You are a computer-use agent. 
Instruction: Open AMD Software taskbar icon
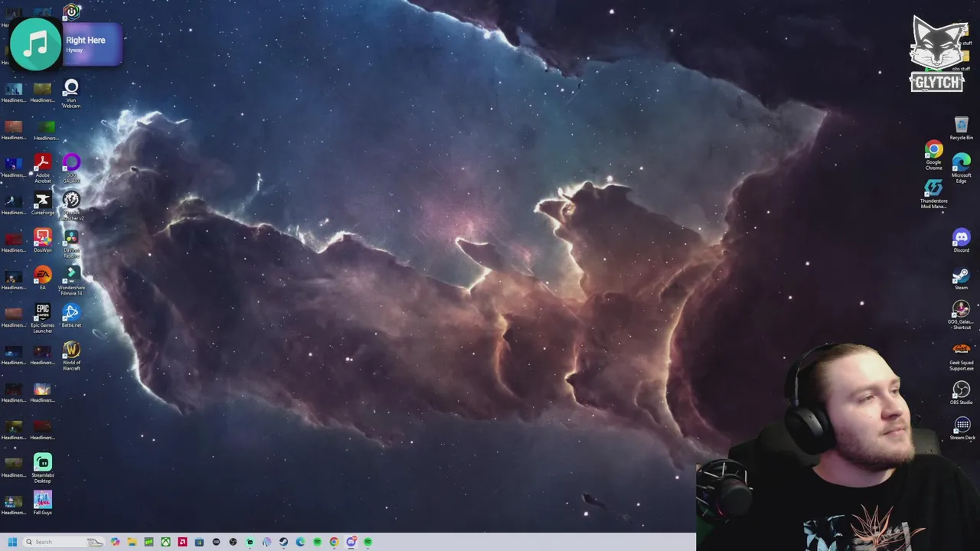[182, 542]
